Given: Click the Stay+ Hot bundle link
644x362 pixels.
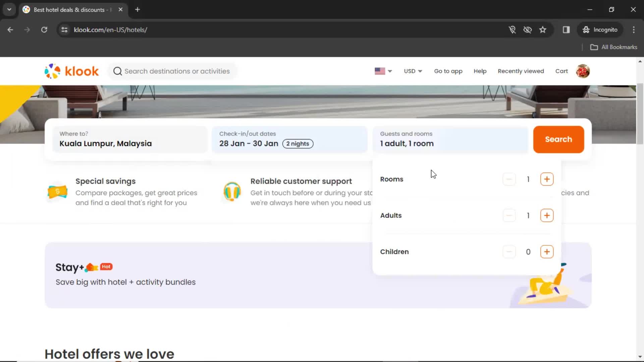Looking at the screenshot, I should pos(84,266).
